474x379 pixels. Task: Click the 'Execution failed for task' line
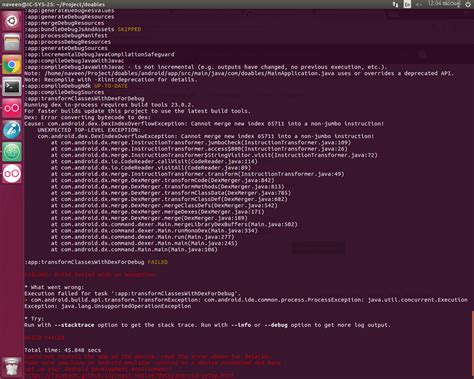133,293
